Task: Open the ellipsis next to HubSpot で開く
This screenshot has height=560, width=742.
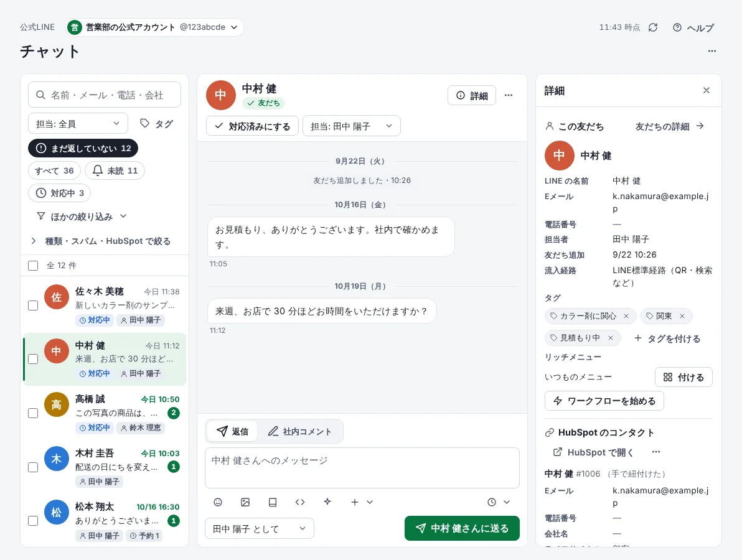Action: 656,452
